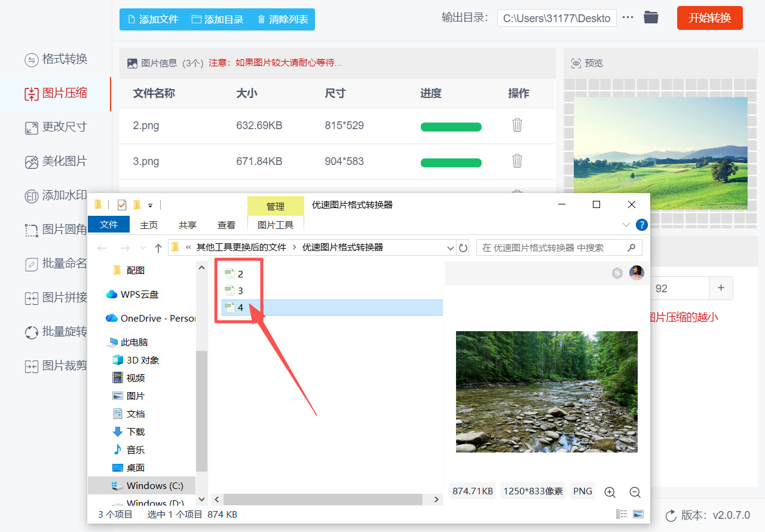
Task: Switch to the 主页 ribbon tab
Action: 149,225
